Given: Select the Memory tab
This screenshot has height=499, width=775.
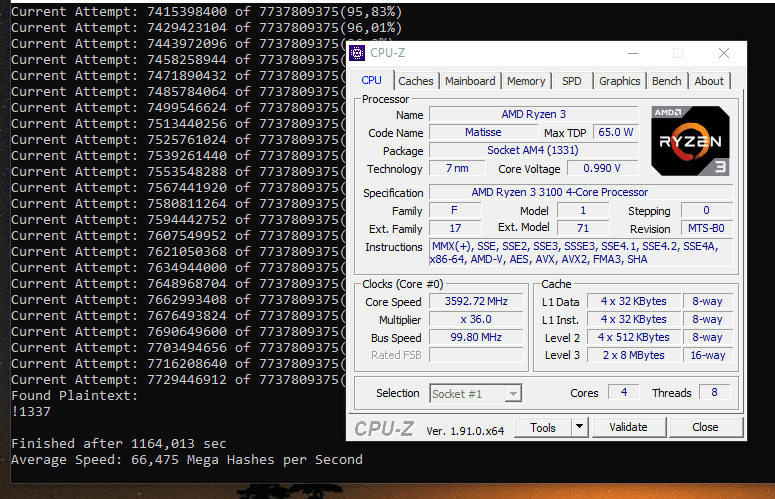Looking at the screenshot, I should click(x=526, y=81).
